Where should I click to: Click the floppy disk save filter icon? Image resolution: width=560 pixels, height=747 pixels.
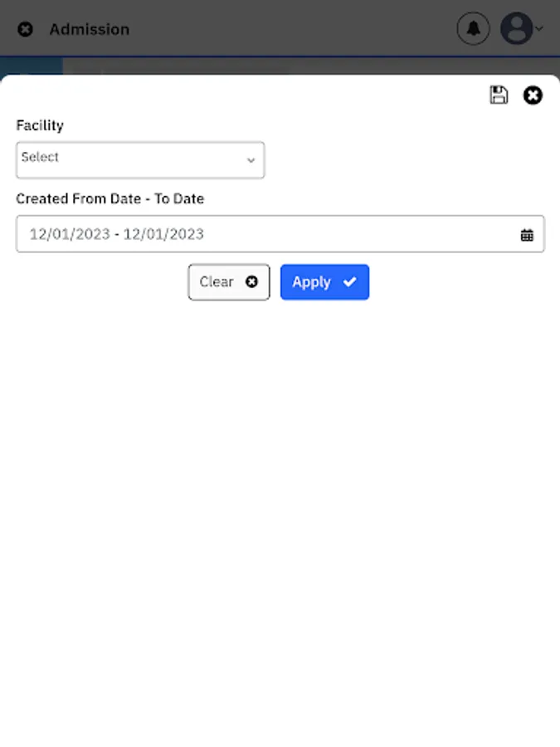(x=499, y=95)
